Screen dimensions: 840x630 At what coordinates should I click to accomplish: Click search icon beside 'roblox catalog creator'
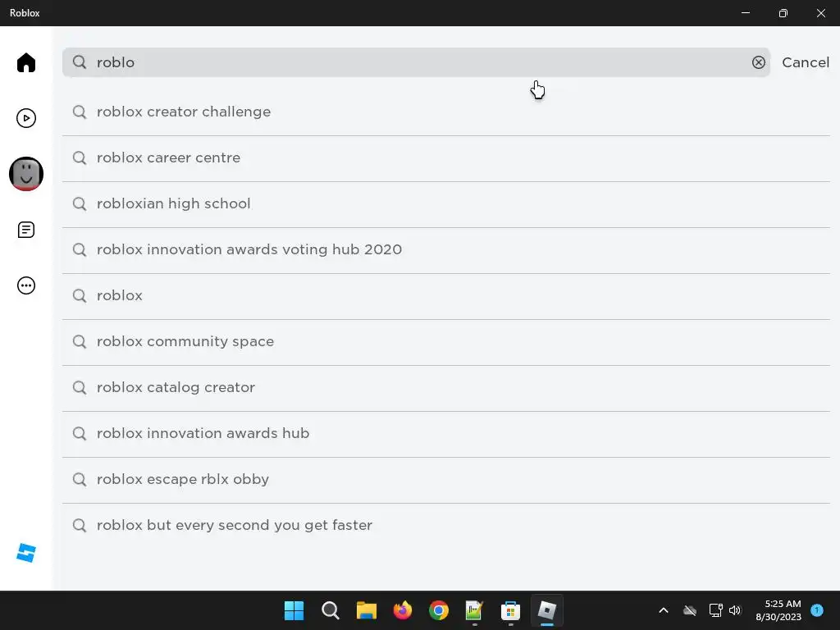click(x=80, y=388)
